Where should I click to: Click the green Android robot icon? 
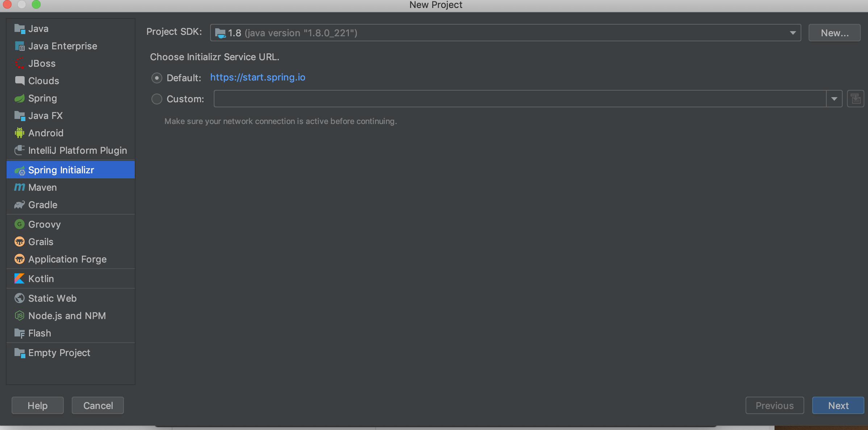coord(20,133)
